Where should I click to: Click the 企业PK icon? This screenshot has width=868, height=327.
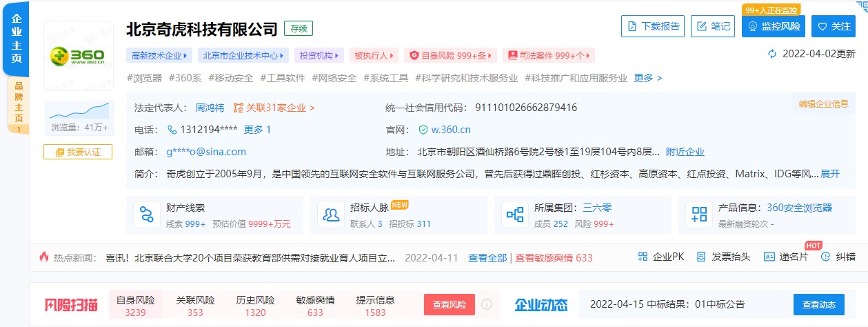(x=643, y=257)
